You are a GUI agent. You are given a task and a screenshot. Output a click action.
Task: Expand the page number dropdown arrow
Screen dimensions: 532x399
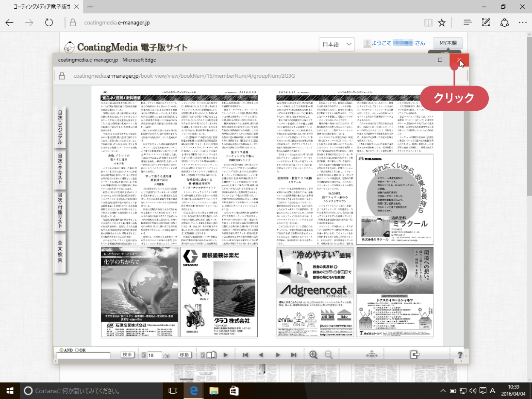(x=144, y=355)
